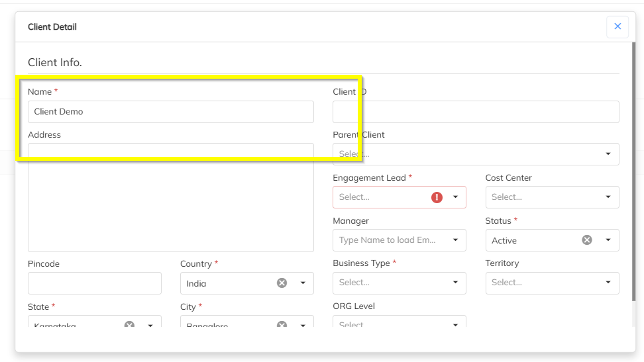Clear the Country India selection
Viewport: 644px width, 362px height.
pyautogui.click(x=282, y=283)
